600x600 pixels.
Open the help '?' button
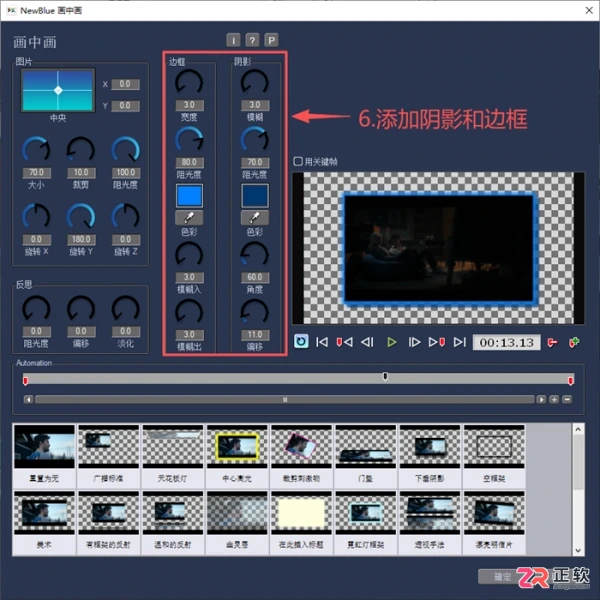click(252, 40)
